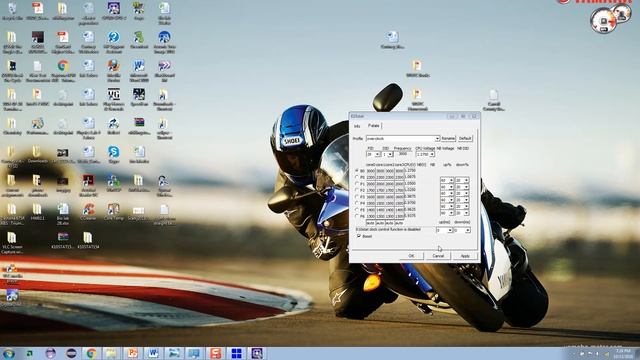Click the core0 auto field
The height and width of the screenshot is (360, 640).
[371, 223]
